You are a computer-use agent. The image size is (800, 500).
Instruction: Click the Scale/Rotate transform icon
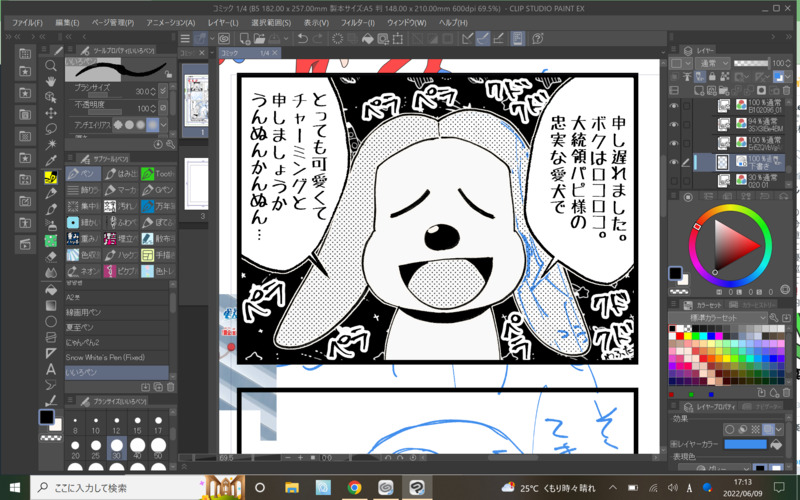point(398,38)
